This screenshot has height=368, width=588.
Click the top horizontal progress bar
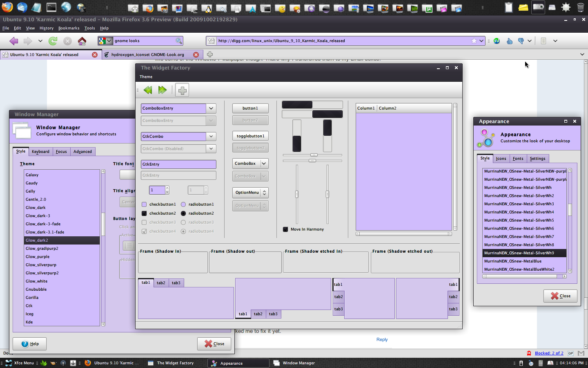[x=312, y=105]
